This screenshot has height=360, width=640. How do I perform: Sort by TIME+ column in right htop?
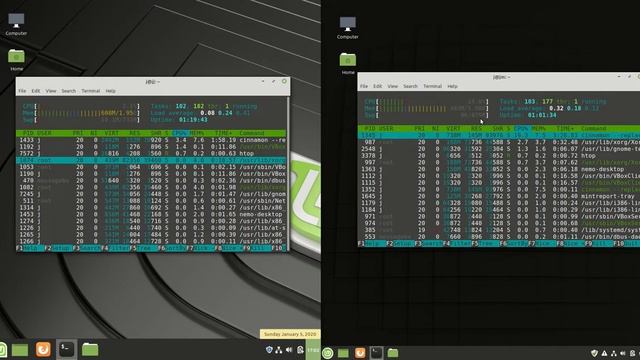pyautogui.click(x=565, y=129)
